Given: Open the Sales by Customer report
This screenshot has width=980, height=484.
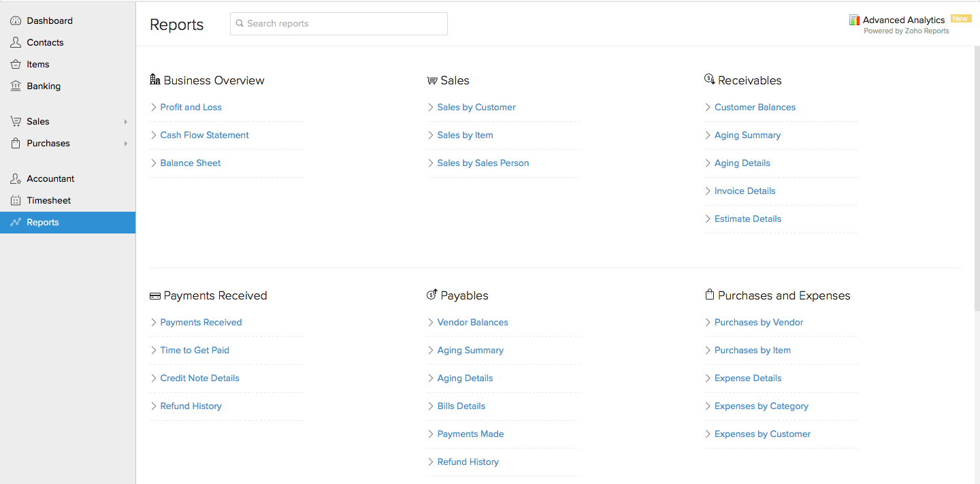Looking at the screenshot, I should coord(476,108).
